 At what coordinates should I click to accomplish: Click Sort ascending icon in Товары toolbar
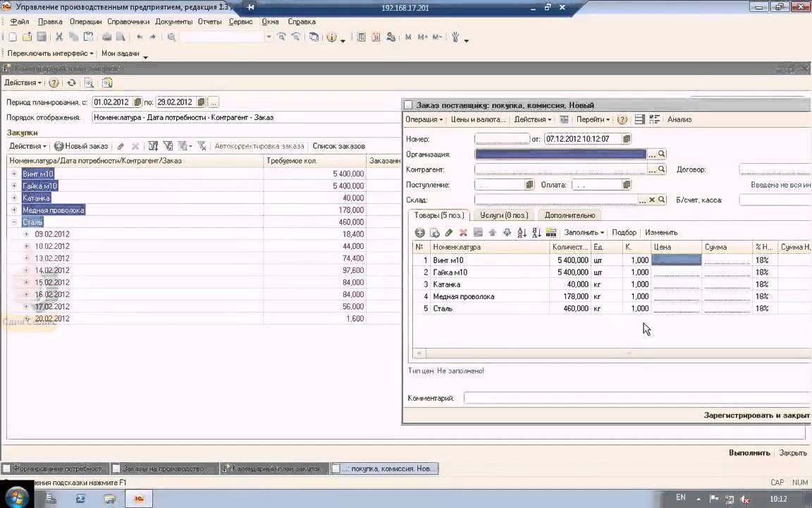(522, 233)
